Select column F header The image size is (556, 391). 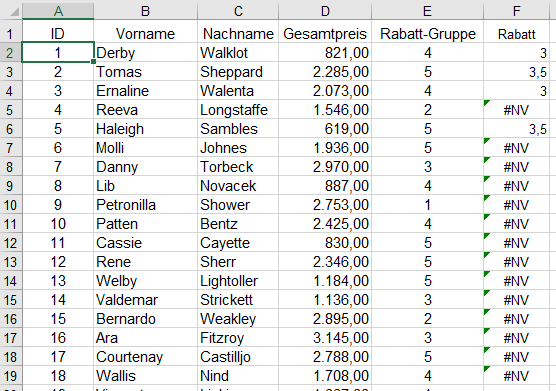coord(516,11)
